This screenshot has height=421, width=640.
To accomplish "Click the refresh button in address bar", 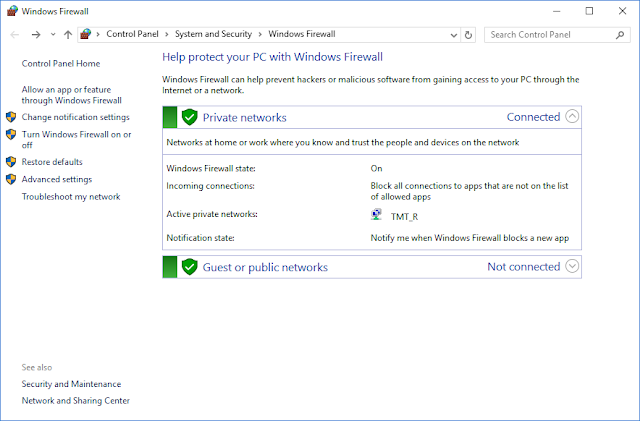I will 469,34.
